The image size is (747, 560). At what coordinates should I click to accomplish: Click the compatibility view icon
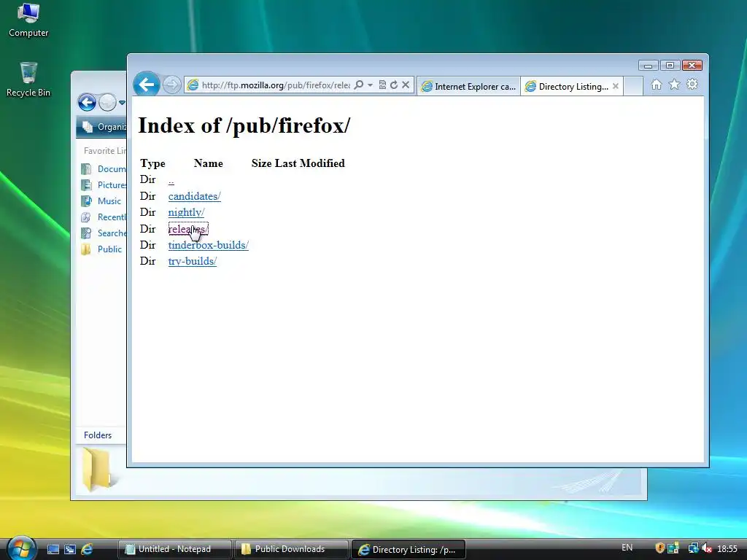click(x=382, y=85)
